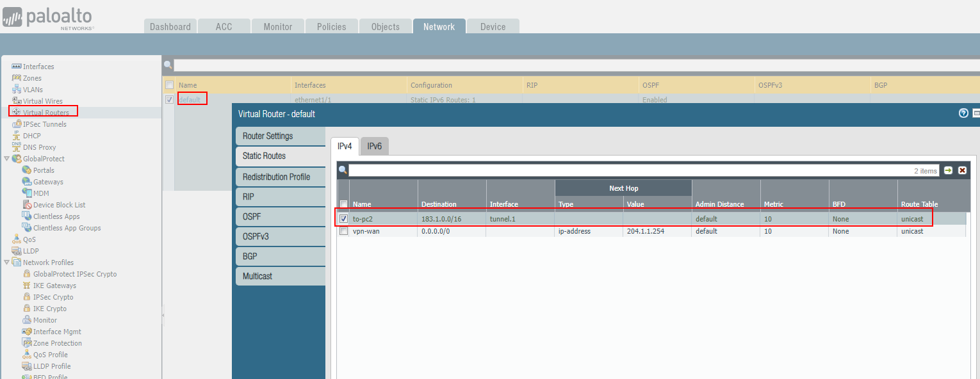Open the IKE Gateways profile item
Image resolution: width=980 pixels, height=379 pixels.
[x=54, y=286]
